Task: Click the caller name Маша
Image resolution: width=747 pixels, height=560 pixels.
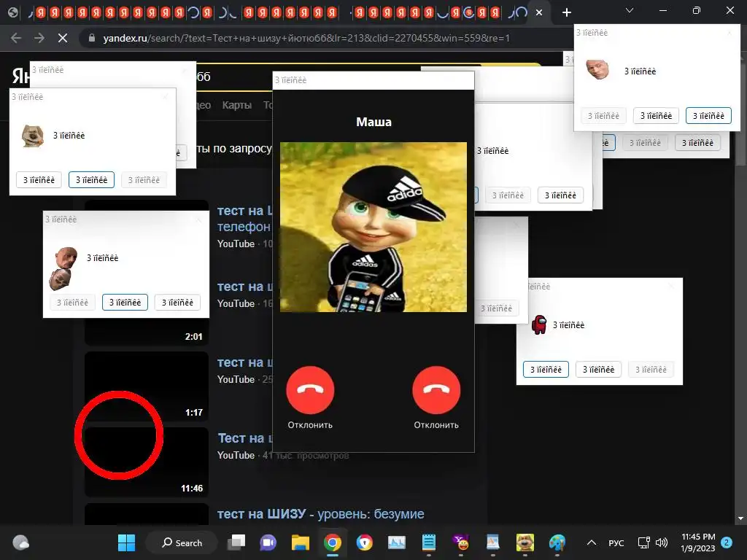Action: point(374,122)
